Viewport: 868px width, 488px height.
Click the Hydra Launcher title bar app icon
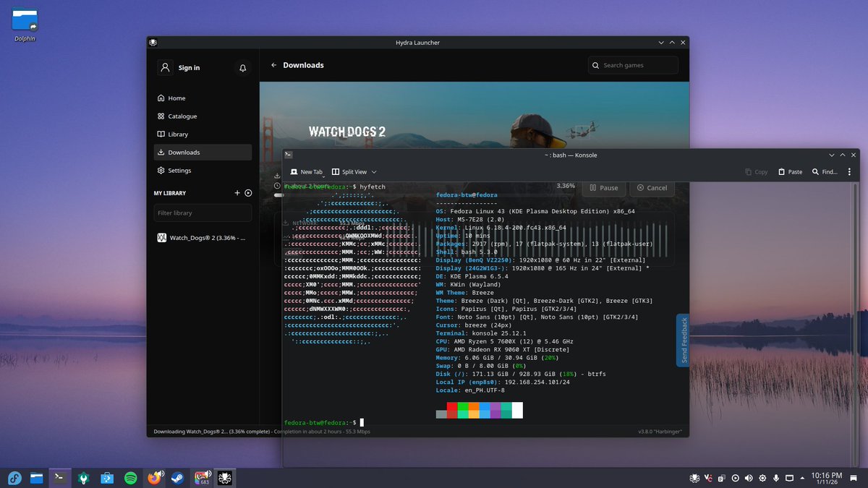coord(153,43)
